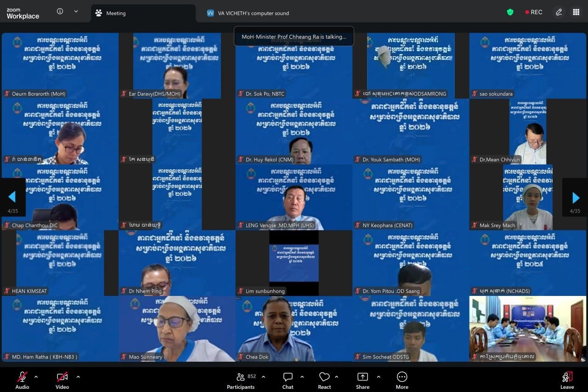Screen dimensions: 588x392
Task: Select Dr. Sok Po, NBTC video tile
Action: [294, 65]
